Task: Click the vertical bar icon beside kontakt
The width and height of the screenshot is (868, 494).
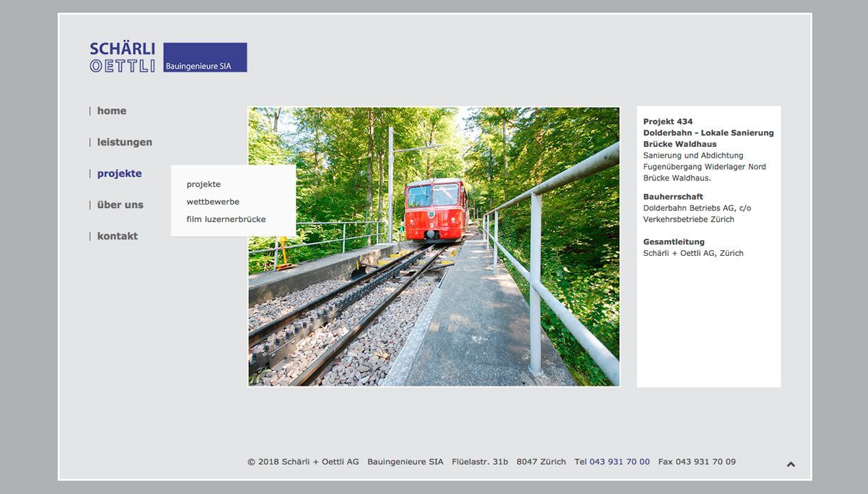Action: [x=89, y=235]
